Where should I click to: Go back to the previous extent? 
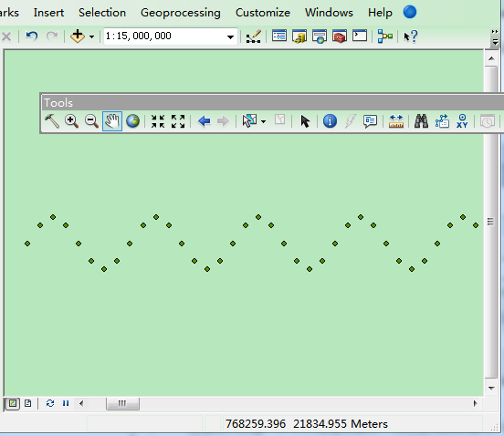point(205,121)
